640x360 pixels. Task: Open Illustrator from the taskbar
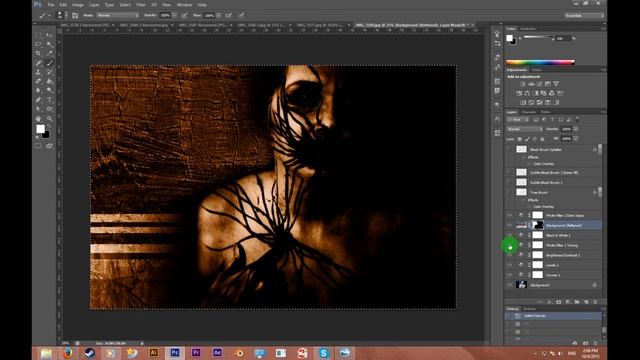153,353
